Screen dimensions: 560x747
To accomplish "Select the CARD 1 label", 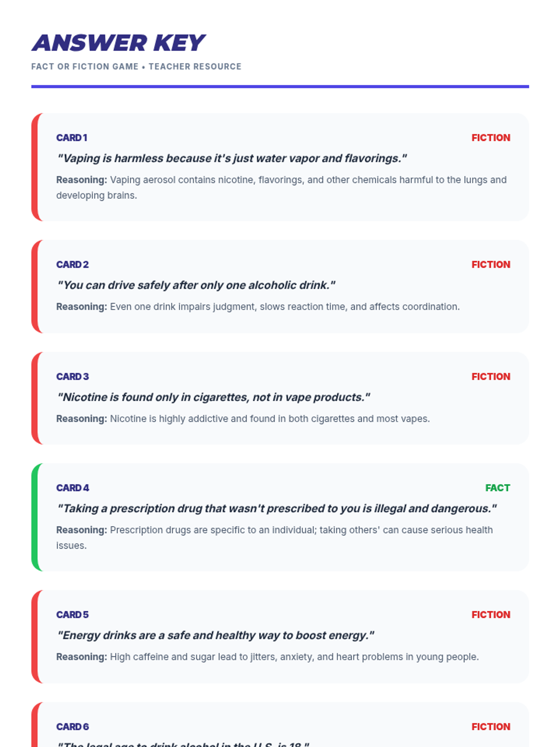I will click(72, 138).
